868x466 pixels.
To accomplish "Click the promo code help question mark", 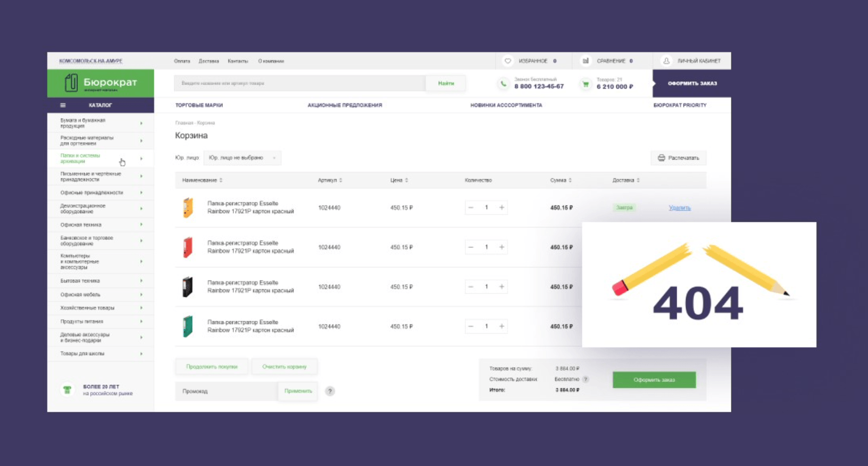I will point(330,391).
